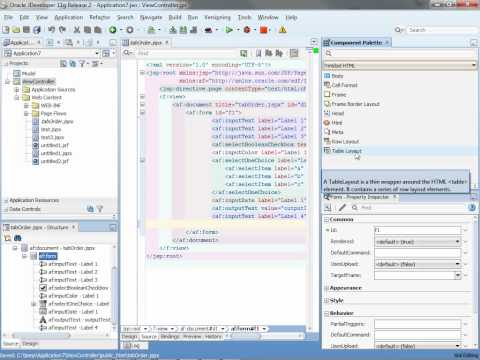Open the TargetFrame property dropdown

click(457, 275)
